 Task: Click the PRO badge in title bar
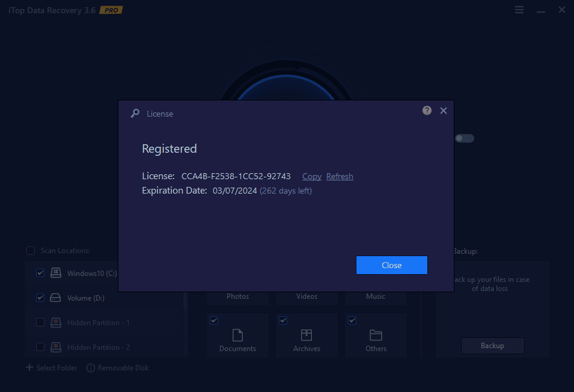(111, 10)
